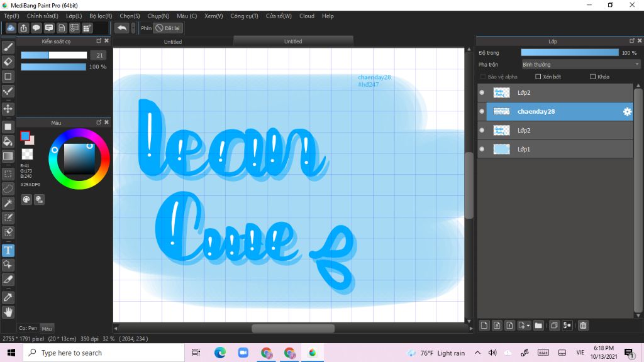Open Windows Start menu
644x362 pixels.
click(11, 353)
